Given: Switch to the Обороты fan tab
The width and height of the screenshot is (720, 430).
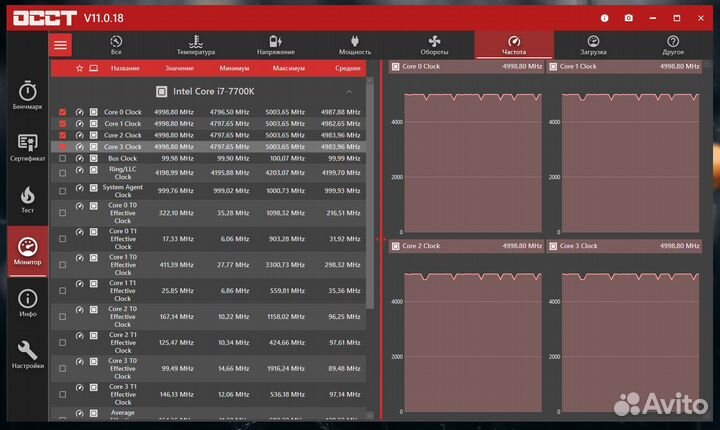Looking at the screenshot, I should click(434, 45).
